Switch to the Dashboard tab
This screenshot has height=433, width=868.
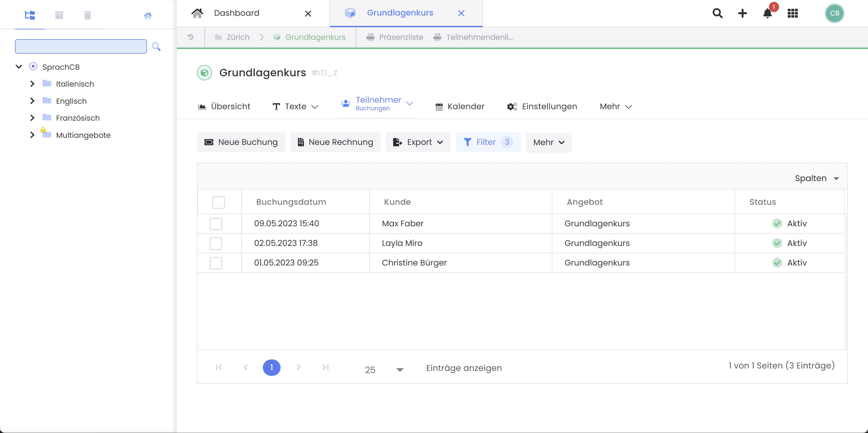[x=236, y=13]
